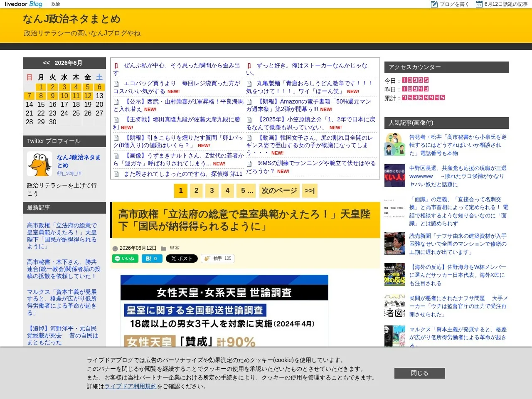The width and height of the screenshot is (532, 399).
Task: Open Twitter profile link なんJ政治ネタまとめ
Action: click(79, 161)
